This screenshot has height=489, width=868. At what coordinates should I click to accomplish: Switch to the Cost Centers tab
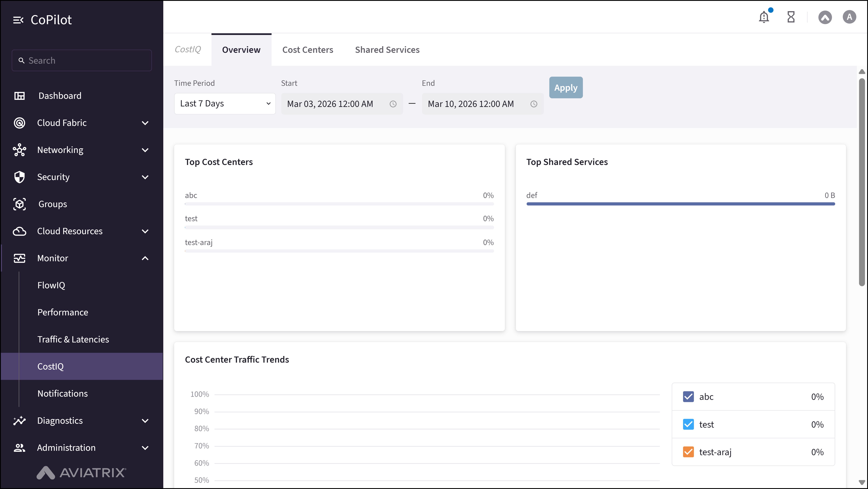tap(307, 50)
